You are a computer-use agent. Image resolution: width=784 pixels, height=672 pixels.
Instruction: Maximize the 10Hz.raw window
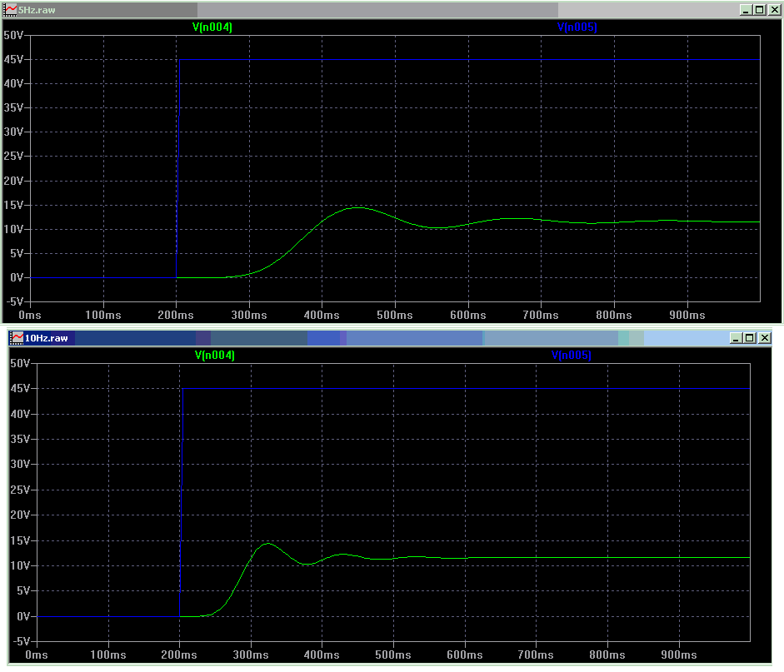[750, 338]
